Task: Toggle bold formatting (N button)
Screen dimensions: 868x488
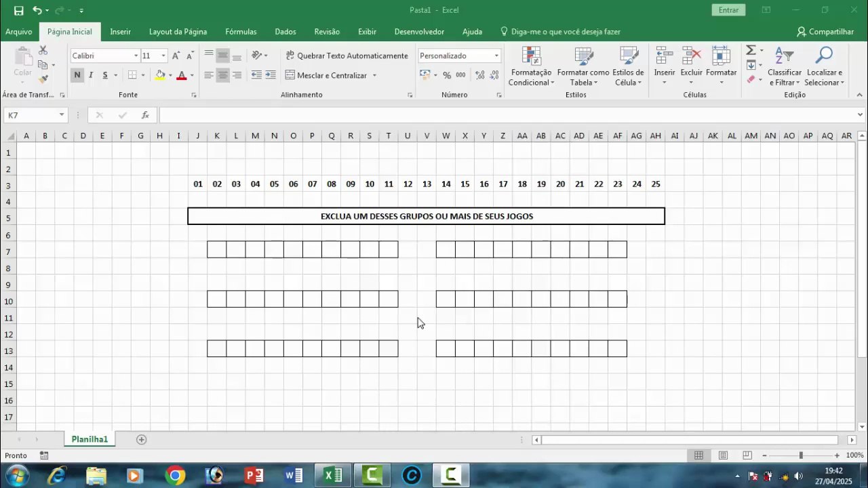Action: [x=77, y=75]
